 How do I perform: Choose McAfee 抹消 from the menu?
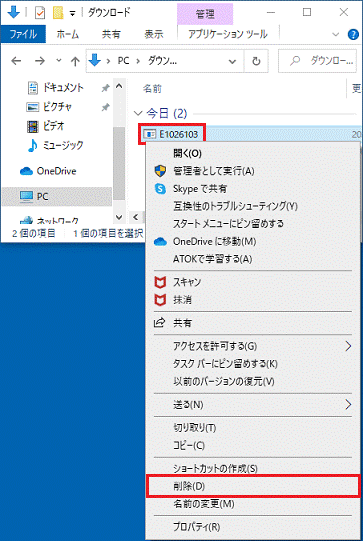tap(253, 300)
